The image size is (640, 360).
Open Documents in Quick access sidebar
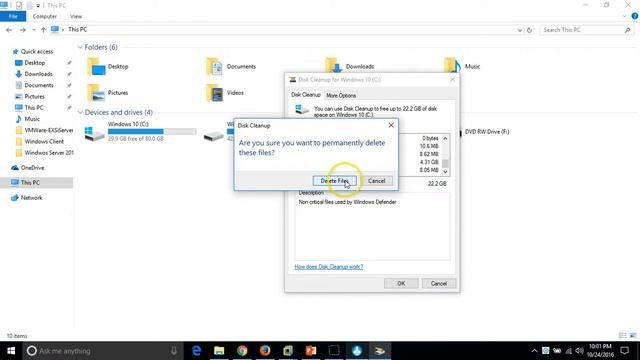coord(39,85)
